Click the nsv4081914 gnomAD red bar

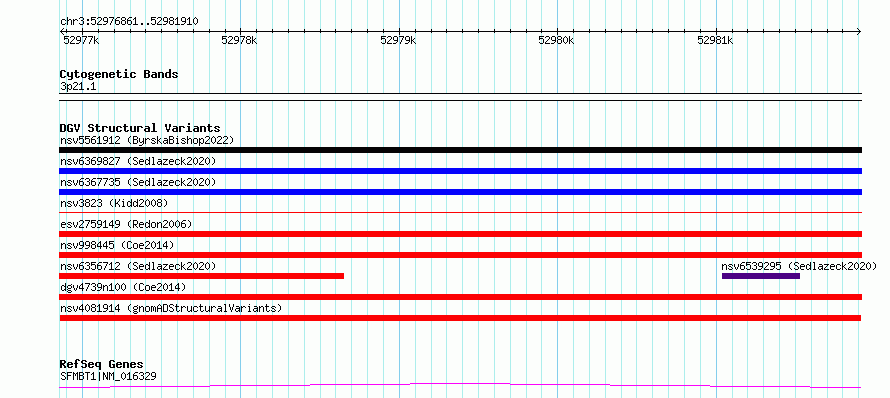(x=460, y=318)
